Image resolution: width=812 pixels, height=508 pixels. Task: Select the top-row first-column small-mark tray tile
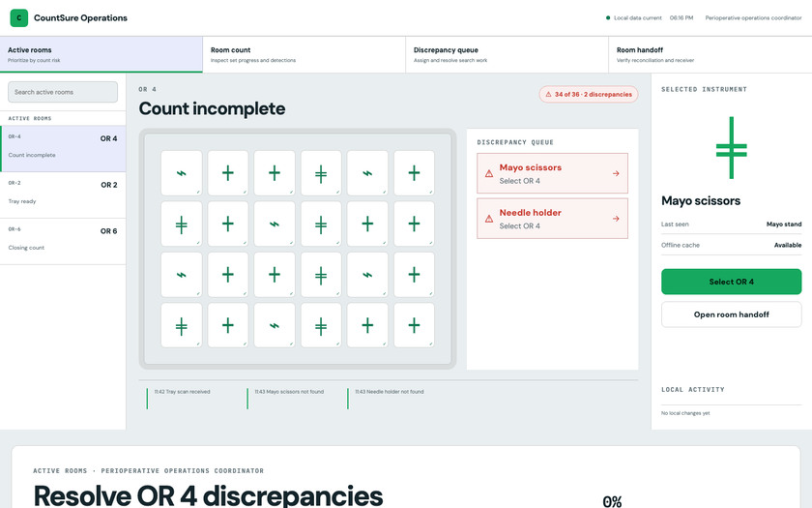pos(182,173)
